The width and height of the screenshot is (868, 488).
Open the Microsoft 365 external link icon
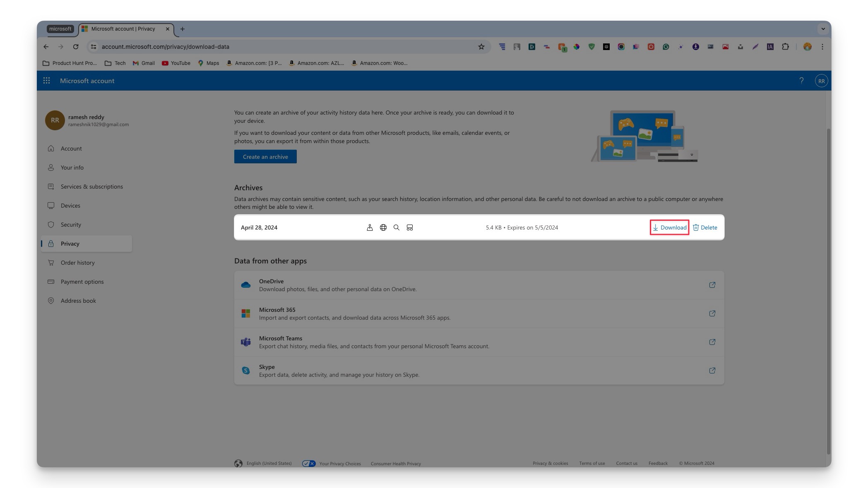[712, 313]
